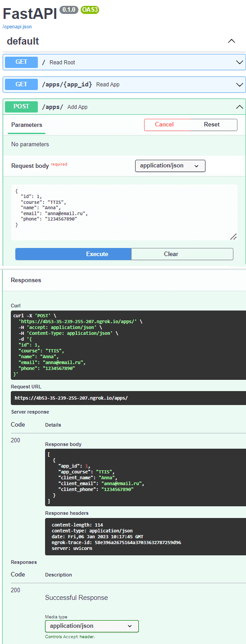The image size is (246, 644).
Task: Click the 'No parameters' text
Action: (x=30, y=144)
